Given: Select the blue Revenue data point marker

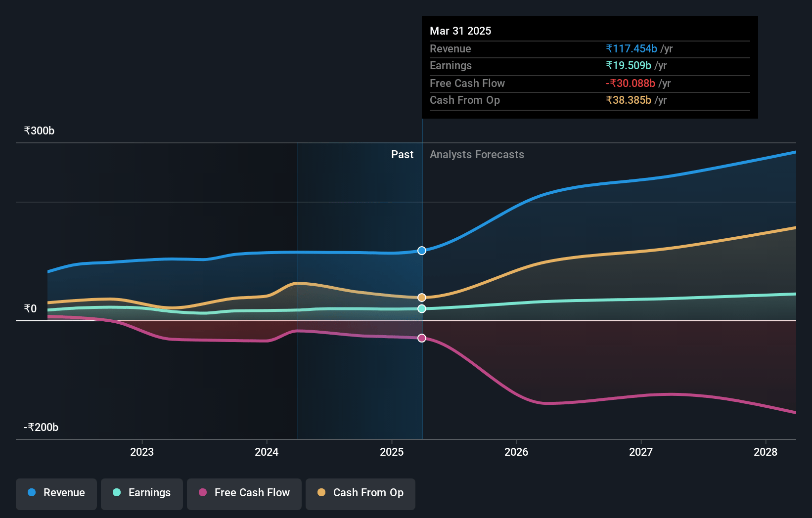Looking at the screenshot, I should (x=422, y=251).
